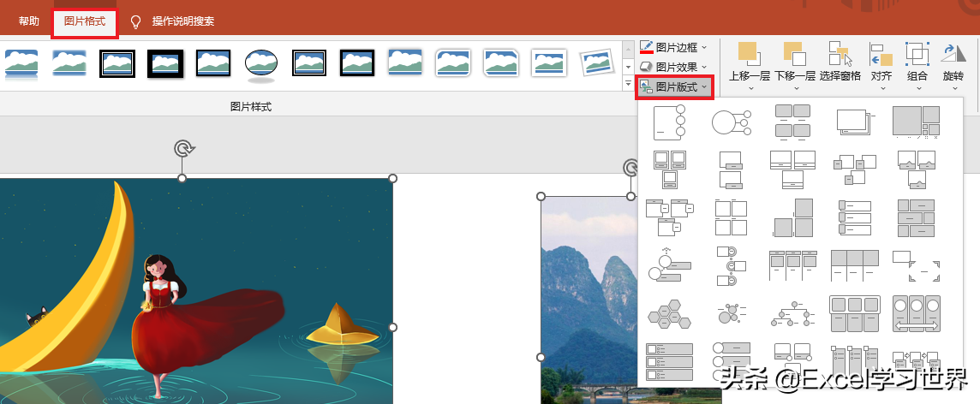This screenshot has height=404, width=980.
Task: Choose the stacked snapshot picture list layout
Action: coord(855,122)
